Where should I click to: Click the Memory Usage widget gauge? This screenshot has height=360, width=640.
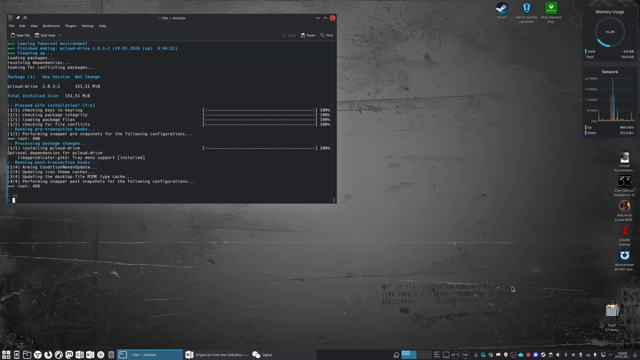click(610, 32)
